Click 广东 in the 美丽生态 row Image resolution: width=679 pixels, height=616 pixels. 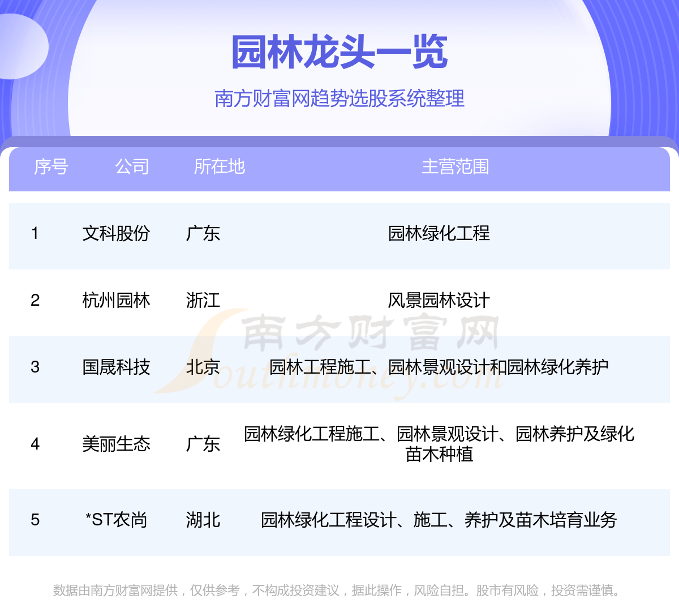pyautogui.click(x=203, y=444)
